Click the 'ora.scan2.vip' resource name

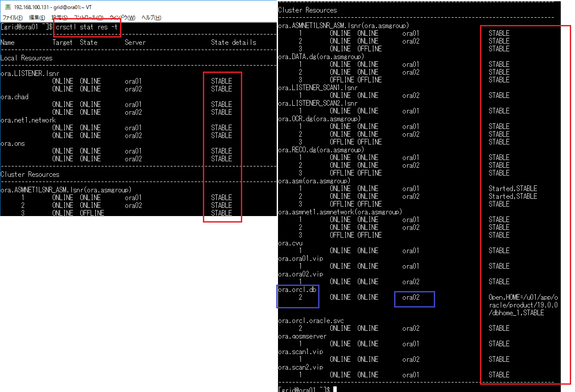click(300, 367)
